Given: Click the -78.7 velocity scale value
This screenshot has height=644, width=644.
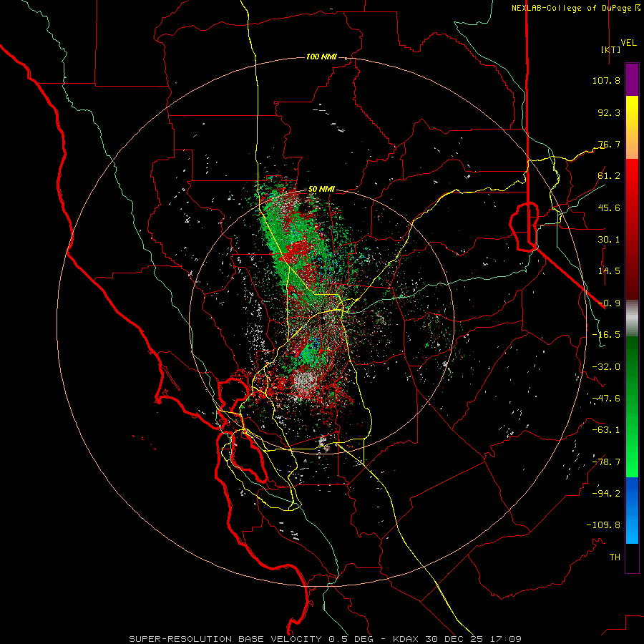Looking at the screenshot, I should point(606,462).
